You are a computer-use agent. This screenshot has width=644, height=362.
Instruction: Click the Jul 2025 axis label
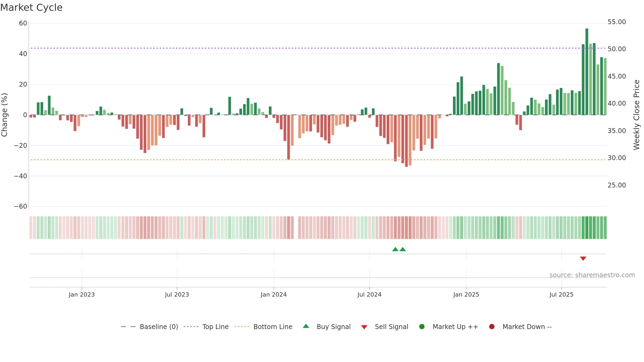561,295
